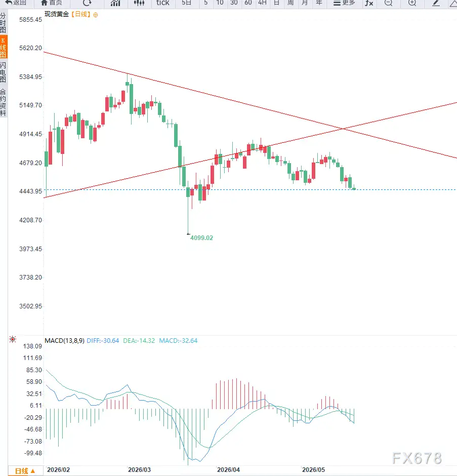Viewport: 457px width, 476px height.
Task: Zoom out with the minus magnifier
Action: [388, 3]
